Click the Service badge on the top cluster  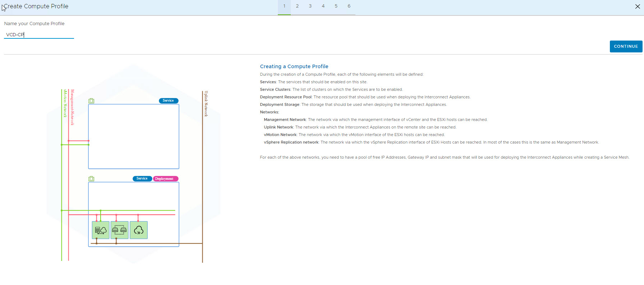pyautogui.click(x=168, y=101)
